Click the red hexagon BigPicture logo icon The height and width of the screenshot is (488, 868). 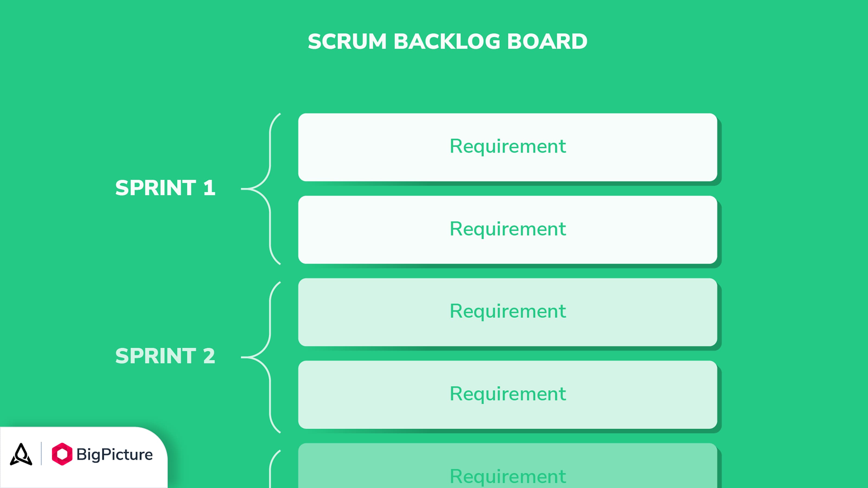tap(62, 454)
